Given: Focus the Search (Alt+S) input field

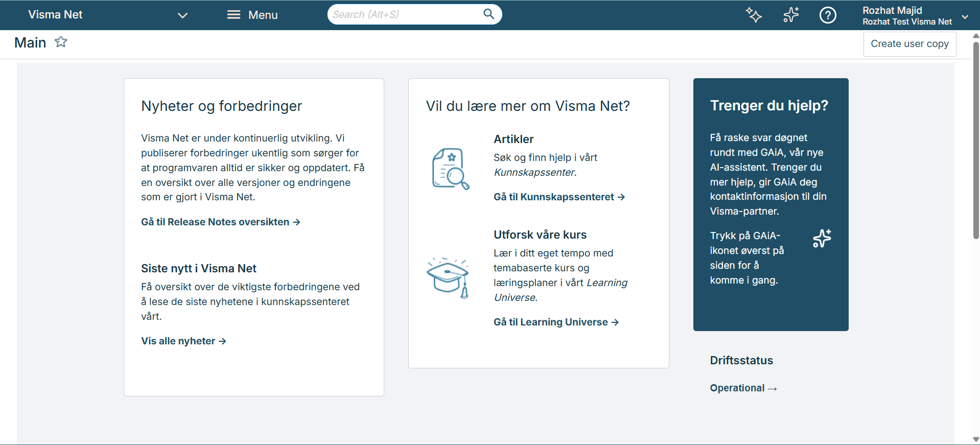Looking at the screenshot, I should 406,14.
